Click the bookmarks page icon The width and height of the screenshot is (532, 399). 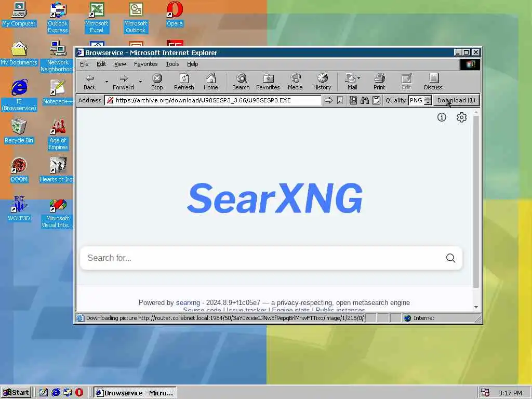pos(353,100)
